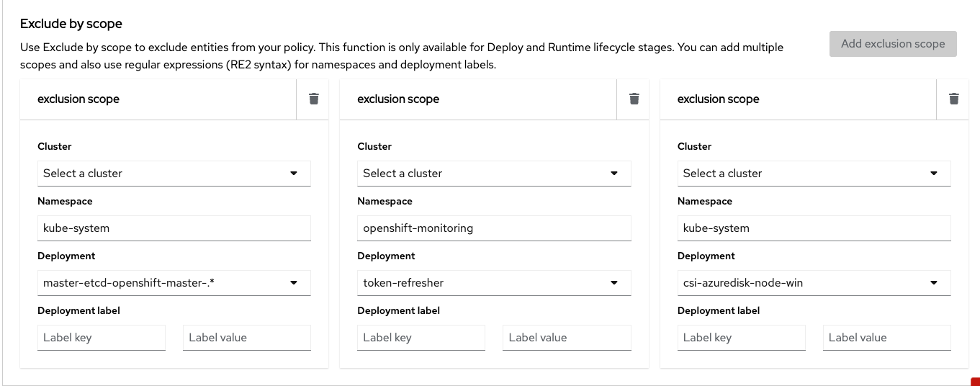
Task: Click the openshift-monitoring namespace field
Action: click(x=493, y=228)
